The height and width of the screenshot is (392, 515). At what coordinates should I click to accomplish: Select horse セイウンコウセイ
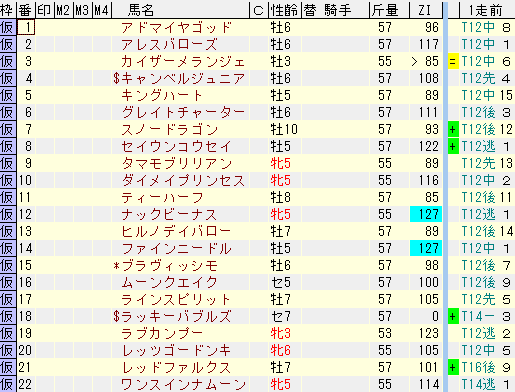point(176,146)
